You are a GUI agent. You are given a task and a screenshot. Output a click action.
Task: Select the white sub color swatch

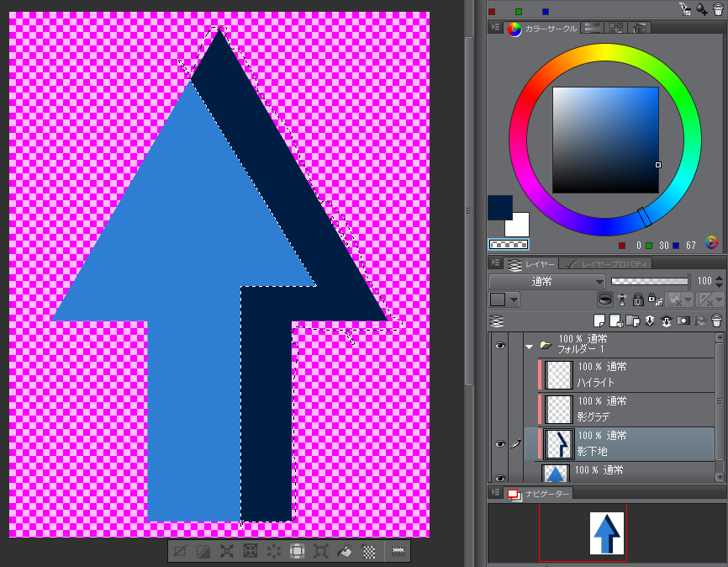[520, 227]
